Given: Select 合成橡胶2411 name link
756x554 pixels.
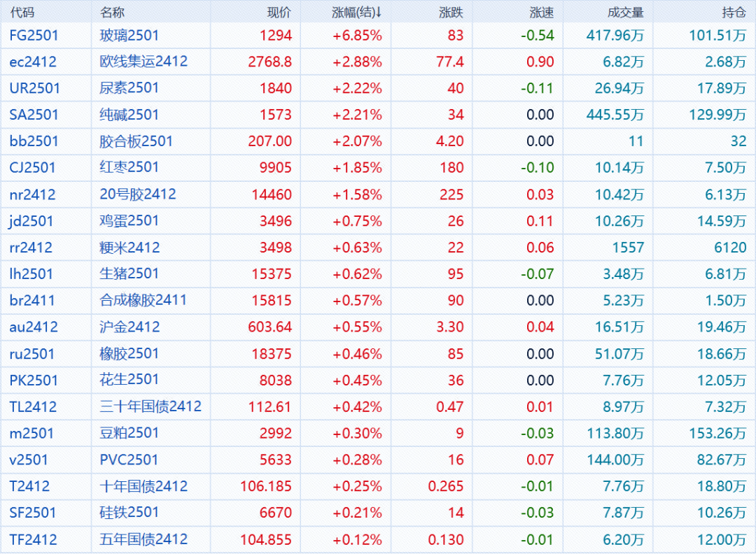Looking at the screenshot, I should (143, 301).
